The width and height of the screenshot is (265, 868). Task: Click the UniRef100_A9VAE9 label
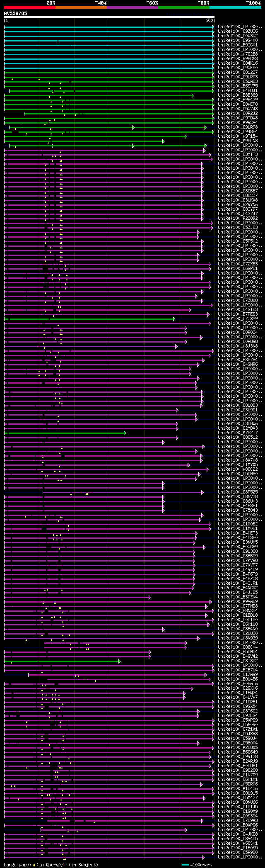pyautogui.click(x=238, y=602)
